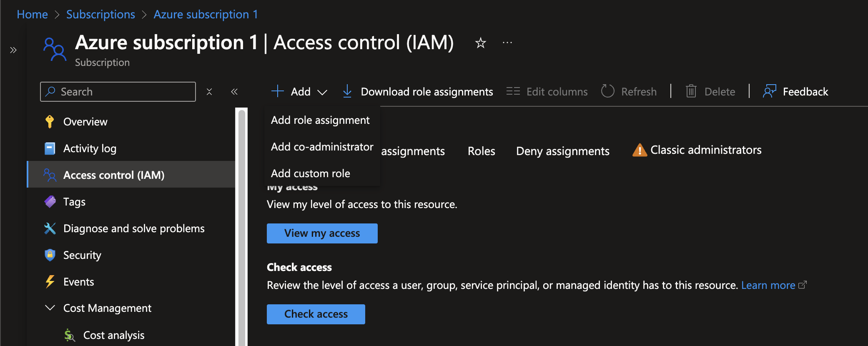Click the favorite star icon beside the page title

point(481,43)
